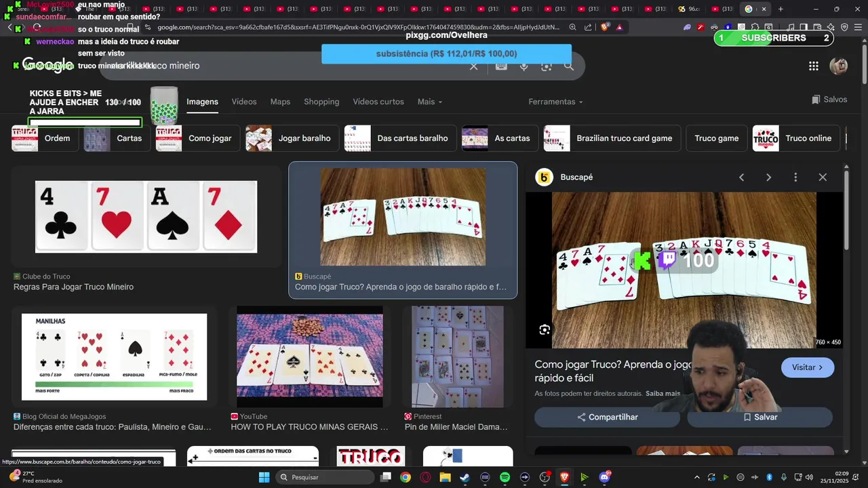This screenshot has width=868, height=488.
Task: Open Discord from the taskbar
Action: (604, 477)
